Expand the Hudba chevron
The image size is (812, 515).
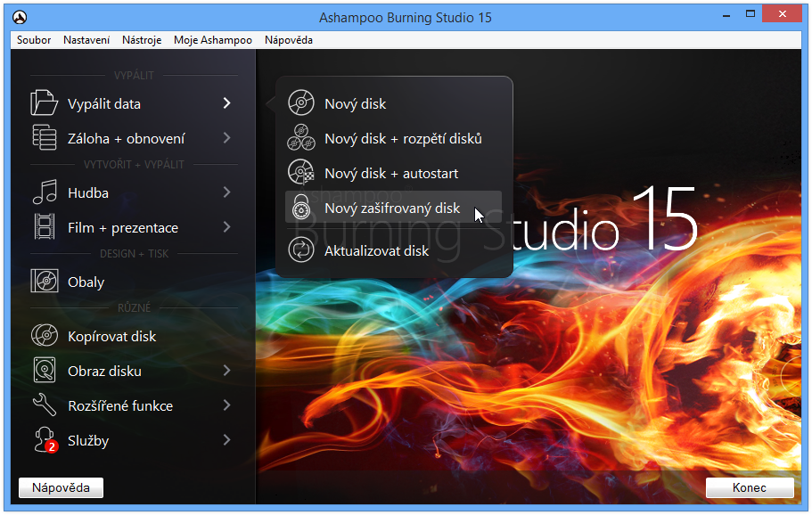tap(226, 192)
